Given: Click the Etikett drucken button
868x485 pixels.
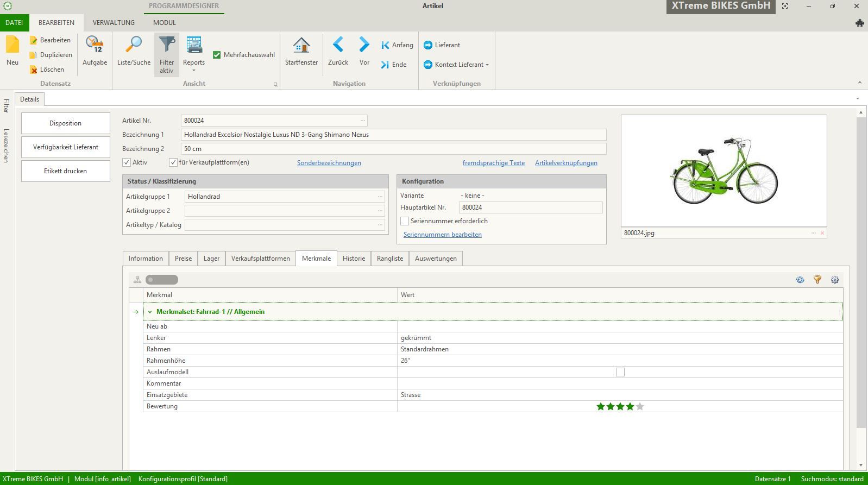Looking at the screenshot, I should click(x=66, y=171).
